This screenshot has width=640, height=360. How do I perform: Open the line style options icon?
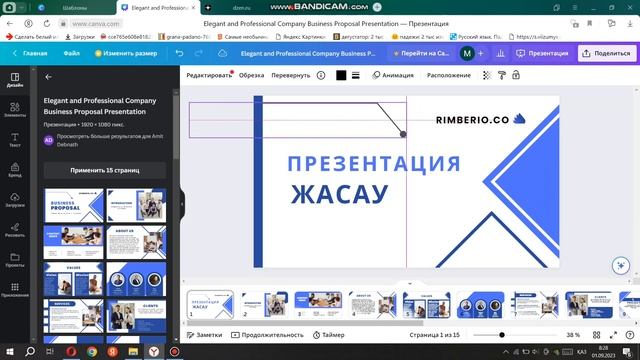click(356, 75)
